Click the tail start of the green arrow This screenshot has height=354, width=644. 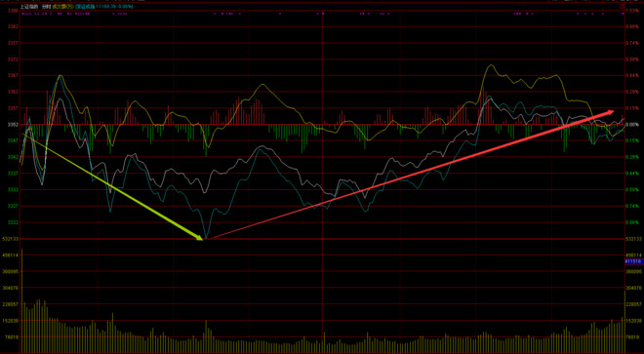pos(21,134)
